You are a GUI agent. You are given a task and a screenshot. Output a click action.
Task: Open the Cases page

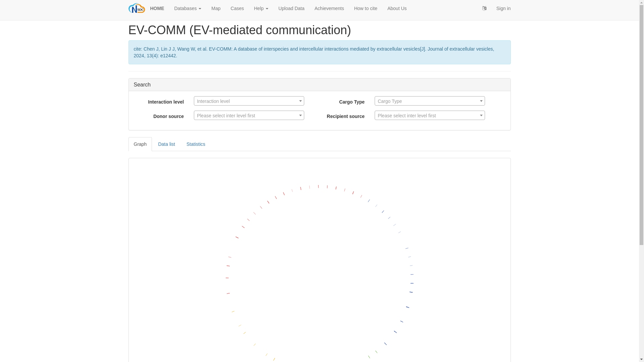(237, 8)
